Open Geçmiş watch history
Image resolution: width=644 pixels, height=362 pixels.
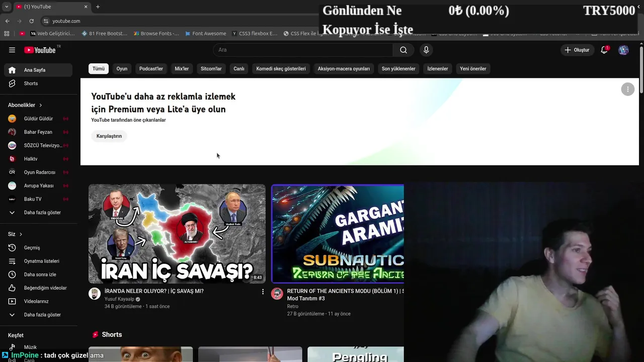click(38, 248)
